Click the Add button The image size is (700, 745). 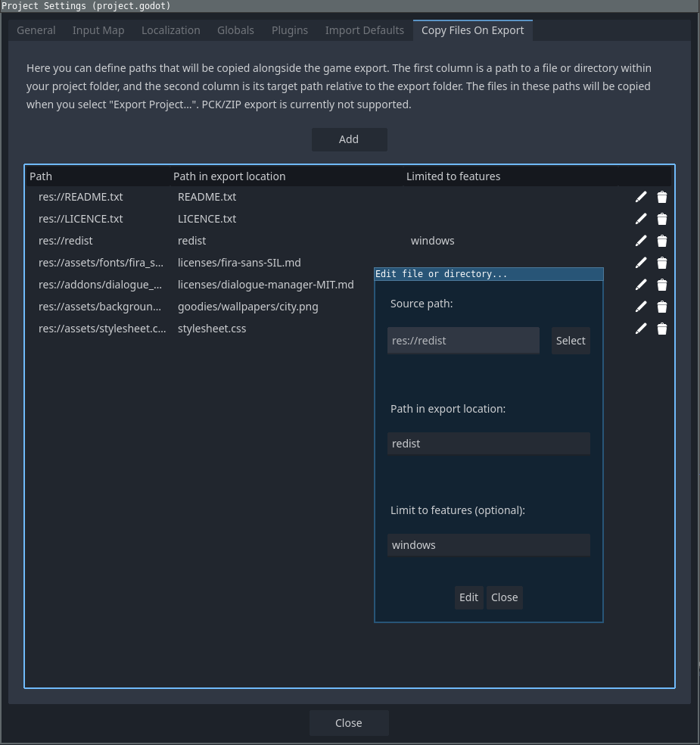(x=349, y=139)
